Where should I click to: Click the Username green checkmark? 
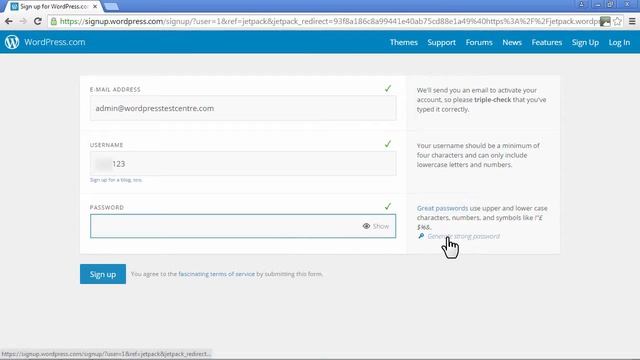coord(388,144)
